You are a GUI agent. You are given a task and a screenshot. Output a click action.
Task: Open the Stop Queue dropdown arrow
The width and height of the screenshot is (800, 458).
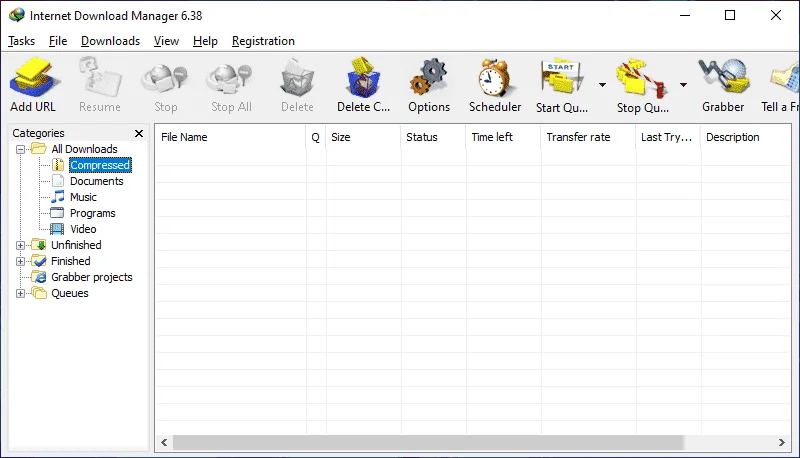pyautogui.click(x=683, y=85)
